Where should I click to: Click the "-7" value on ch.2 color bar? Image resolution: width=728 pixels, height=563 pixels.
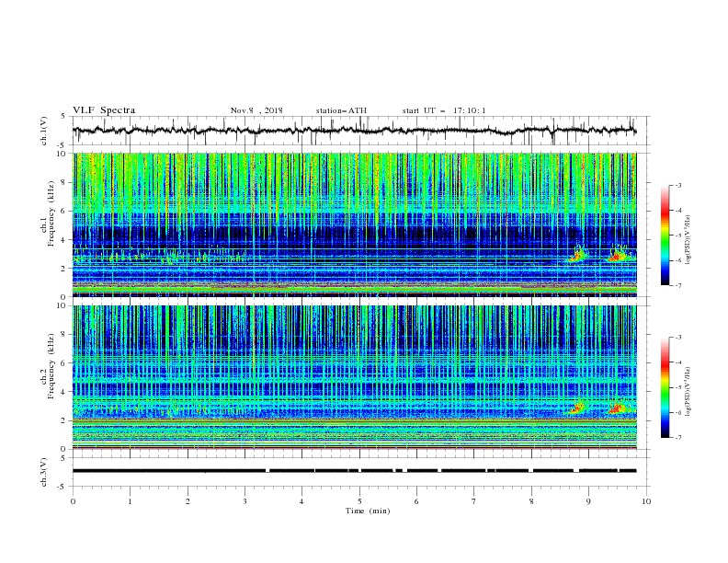(x=677, y=437)
